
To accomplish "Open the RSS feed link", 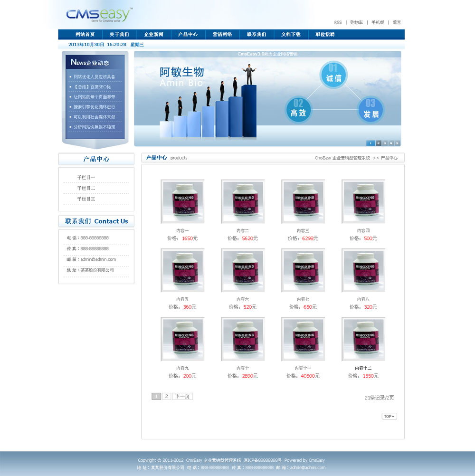I will (338, 22).
